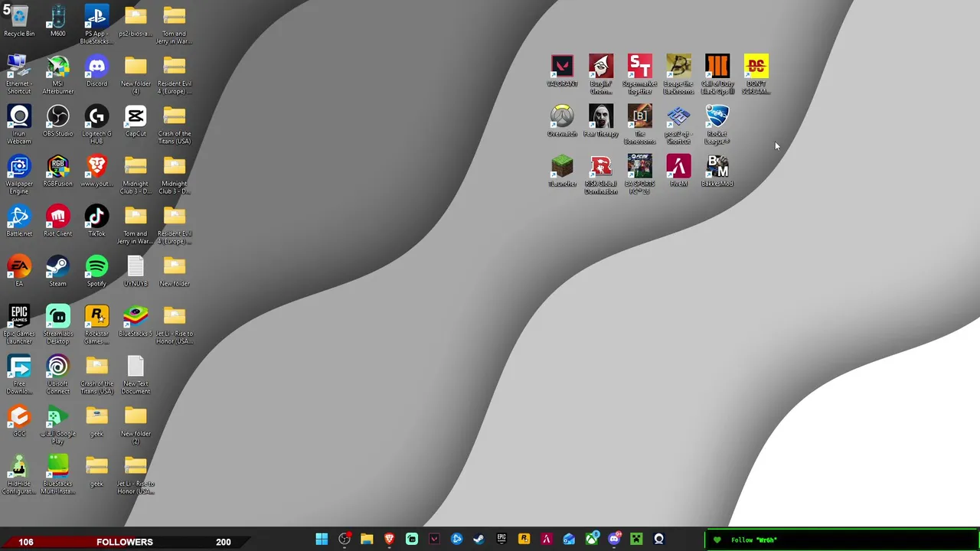Screen dimensions: 980x551
Task: Launch PS App BlueStacks shortcut
Action: point(96,24)
